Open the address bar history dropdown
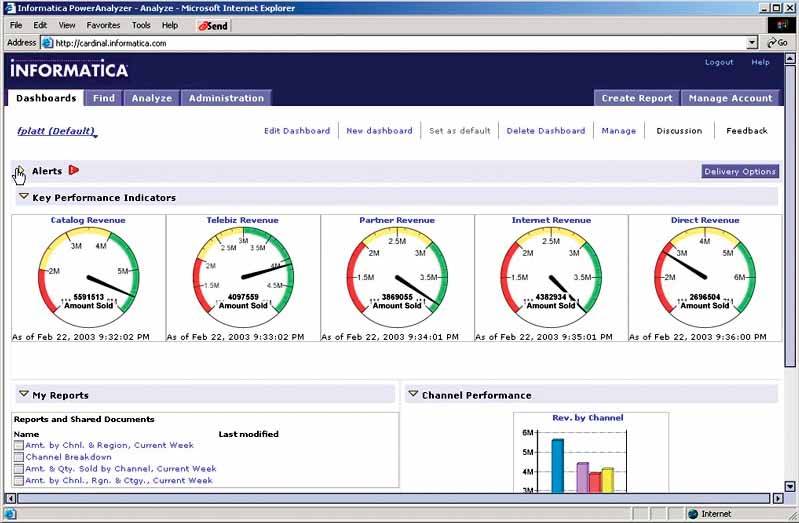The height and width of the screenshot is (523, 799). 752,43
